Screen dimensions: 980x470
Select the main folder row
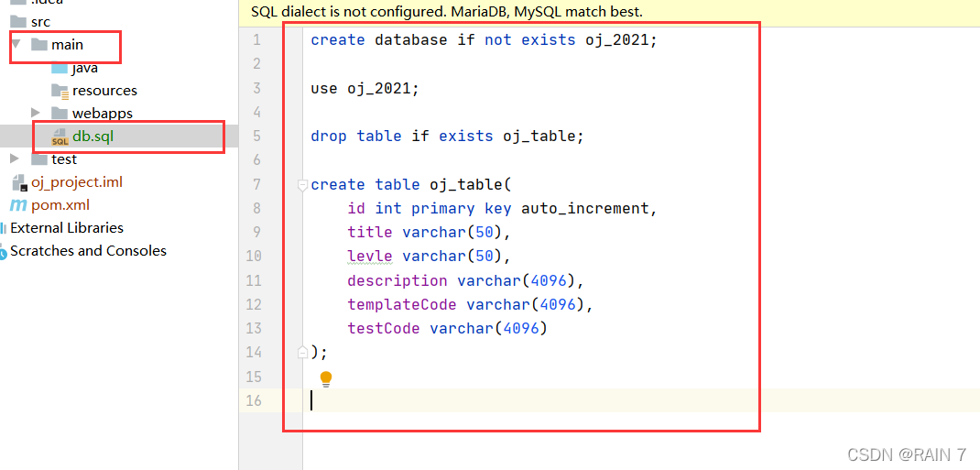pos(65,45)
